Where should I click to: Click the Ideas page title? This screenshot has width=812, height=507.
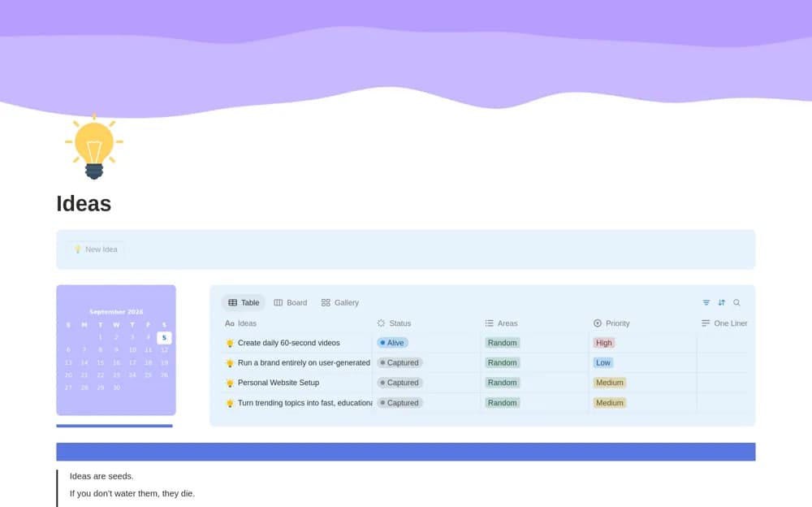click(x=84, y=204)
